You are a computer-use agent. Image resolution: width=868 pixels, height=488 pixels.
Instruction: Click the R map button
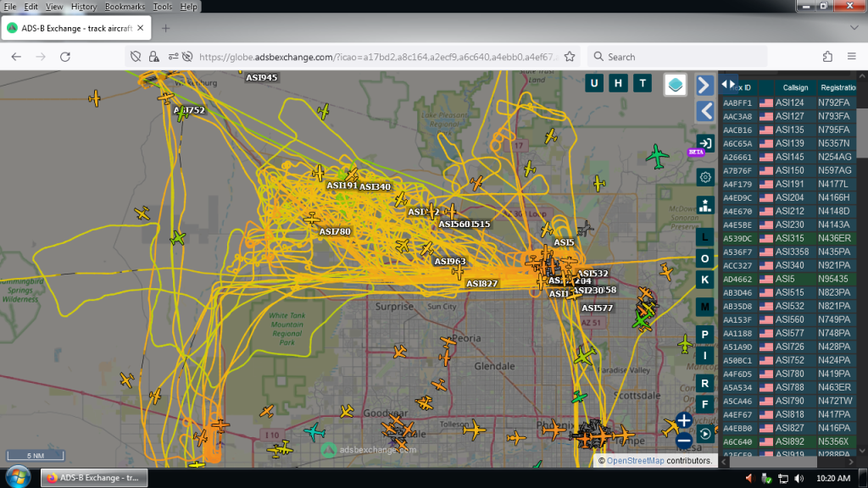[704, 383]
